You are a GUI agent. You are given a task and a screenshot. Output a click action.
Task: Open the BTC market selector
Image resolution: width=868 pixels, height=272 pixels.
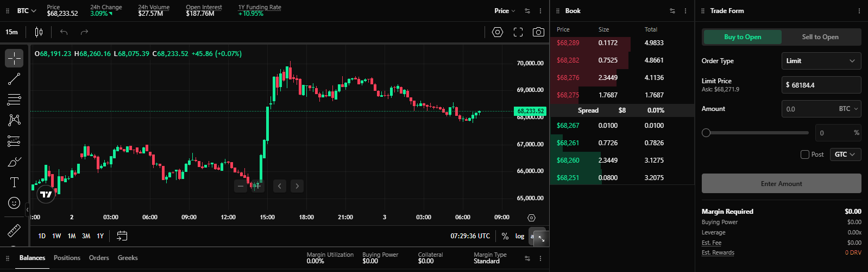[x=27, y=11]
